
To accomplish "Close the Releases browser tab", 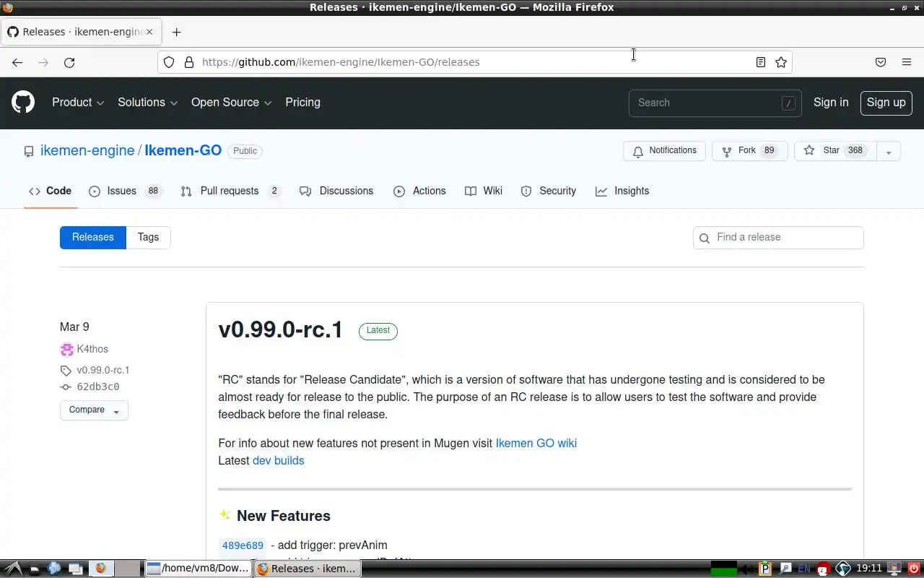I will pos(149,32).
